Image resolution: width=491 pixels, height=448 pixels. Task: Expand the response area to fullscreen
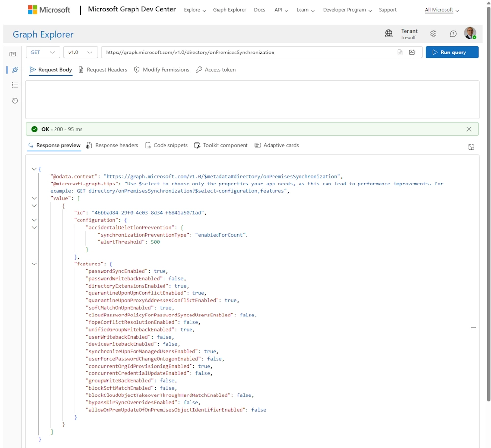[x=471, y=147]
